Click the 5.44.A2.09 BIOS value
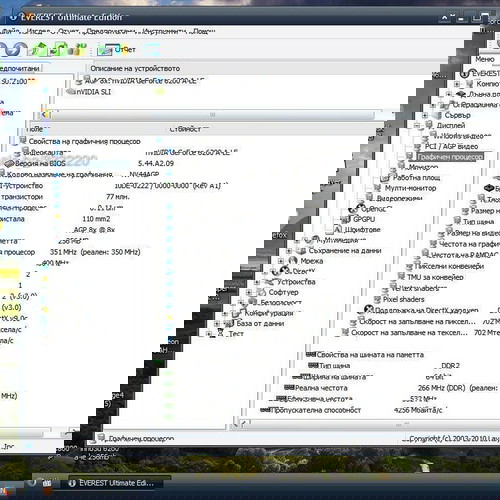This screenshot has height=500, width=500. (x=156, y=163)
